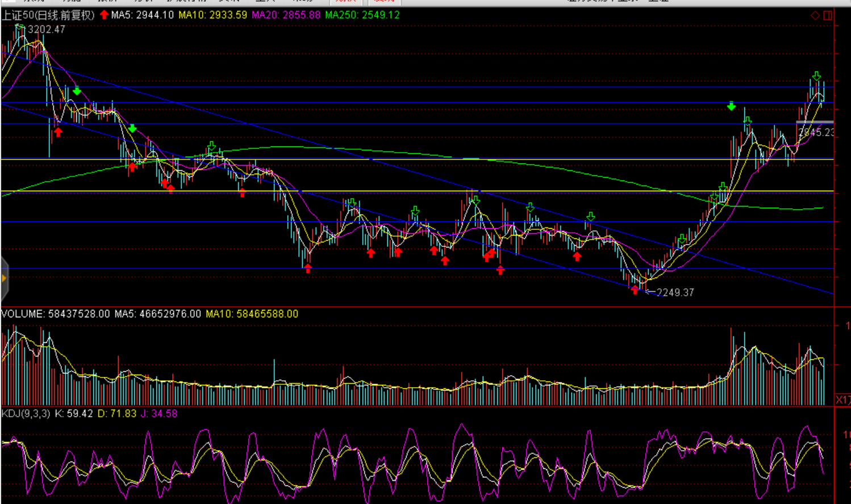Click the red diamond icon at top right
This screenshot has height=504, width=851.
point(815,15)
